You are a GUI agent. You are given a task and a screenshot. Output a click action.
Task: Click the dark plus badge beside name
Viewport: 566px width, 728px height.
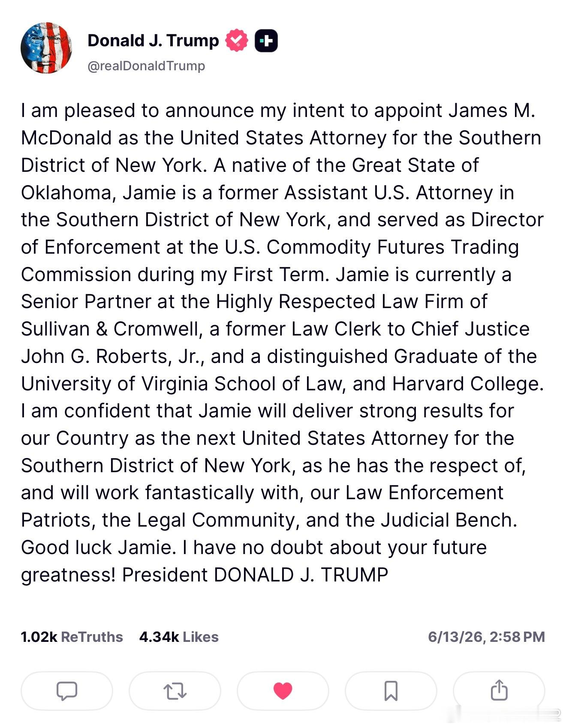(266, 41)
